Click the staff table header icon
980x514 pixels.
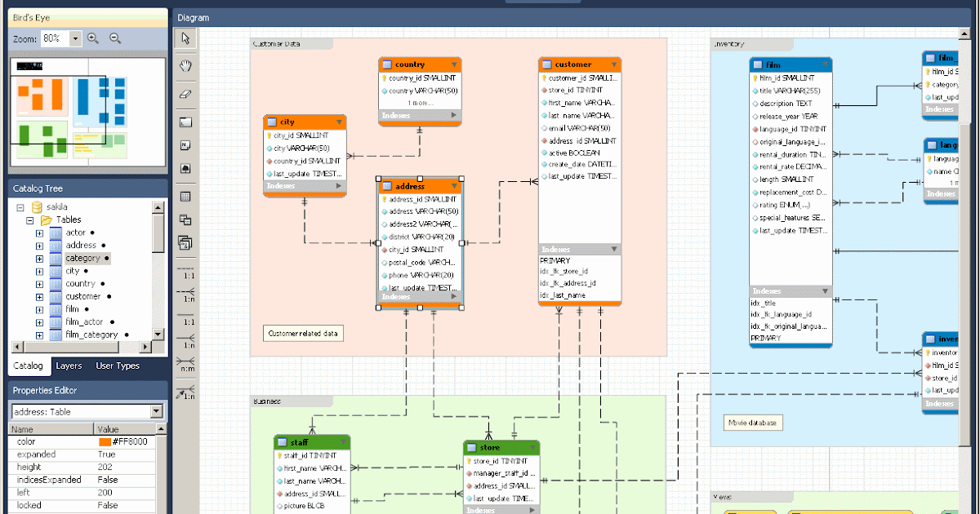[x=282, y=442]
